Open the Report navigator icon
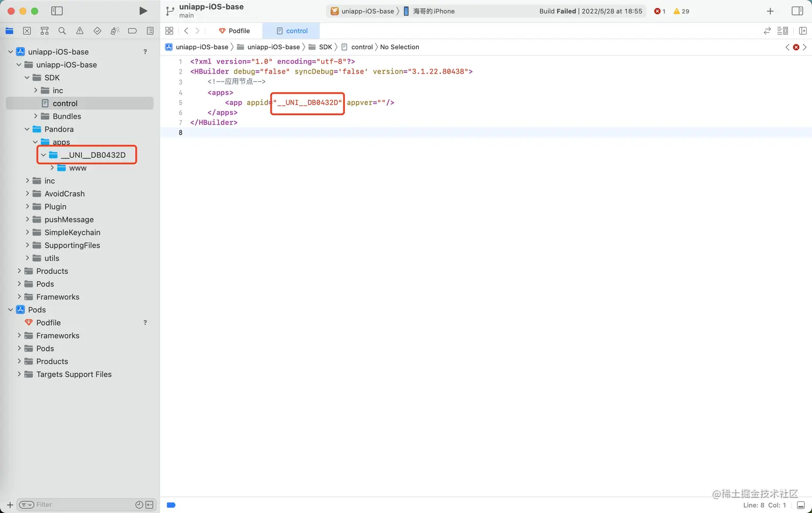812x513 pixels. coord(150,31)
